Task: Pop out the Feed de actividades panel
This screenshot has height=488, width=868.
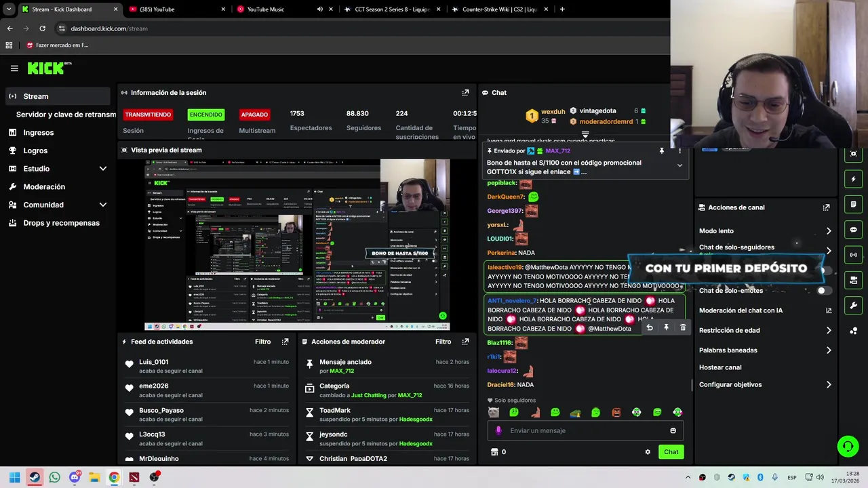Action: 285,342
